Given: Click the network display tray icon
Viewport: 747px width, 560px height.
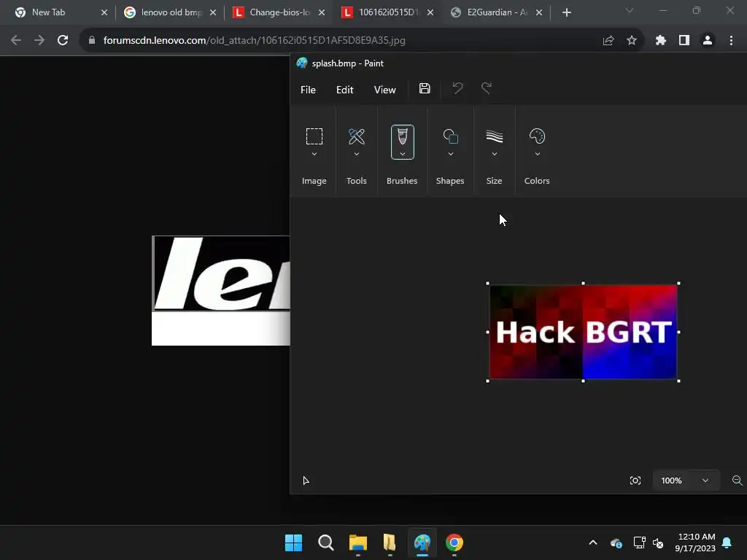Looking at the screenshot, I should [x=639, y=542].
